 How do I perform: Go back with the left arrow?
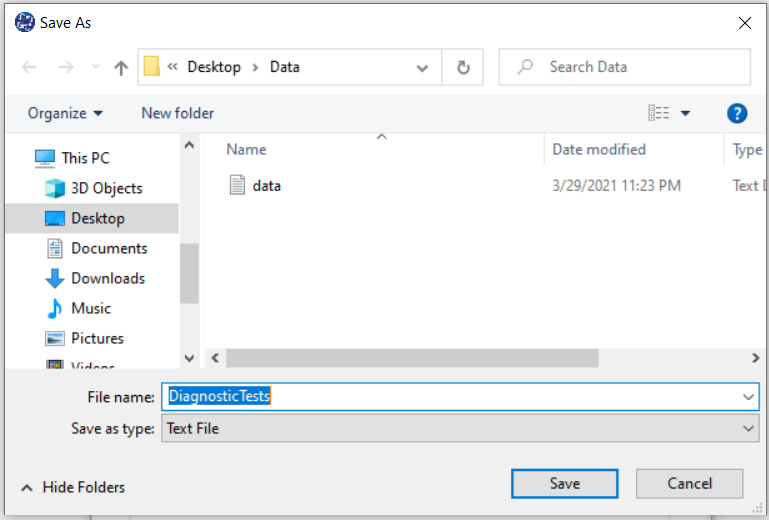click(29, 67)
